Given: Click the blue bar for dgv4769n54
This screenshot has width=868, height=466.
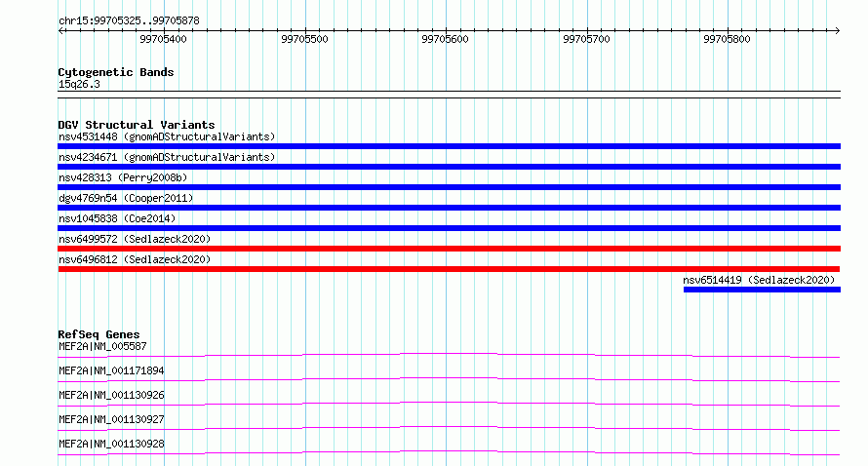Looking at the screenshot, I should (449, 208).
